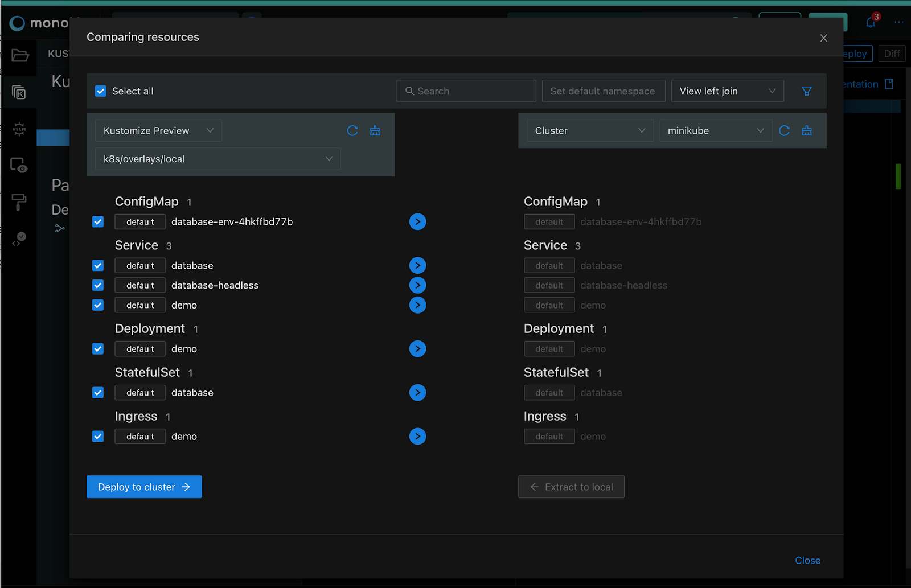Click the right-side demo Deployment cluster resource

coord(593,349)
